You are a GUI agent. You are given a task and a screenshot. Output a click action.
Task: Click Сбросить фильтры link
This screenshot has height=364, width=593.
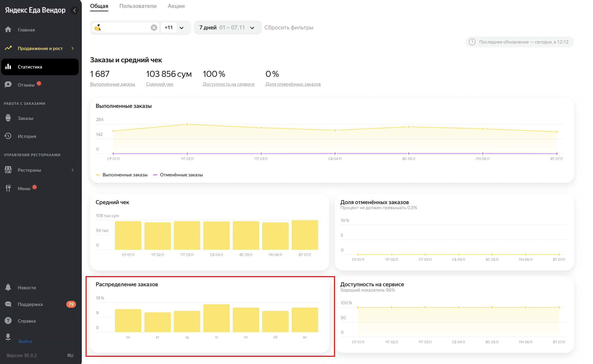(289, 28)
